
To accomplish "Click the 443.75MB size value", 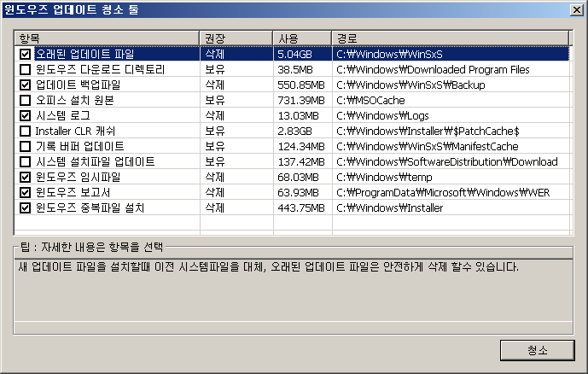I will coord(301,208).
